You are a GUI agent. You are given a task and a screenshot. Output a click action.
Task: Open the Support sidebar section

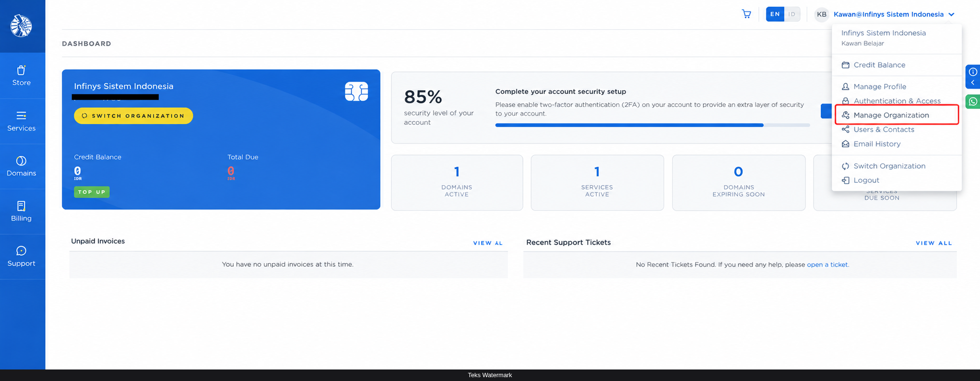[22, 257]
